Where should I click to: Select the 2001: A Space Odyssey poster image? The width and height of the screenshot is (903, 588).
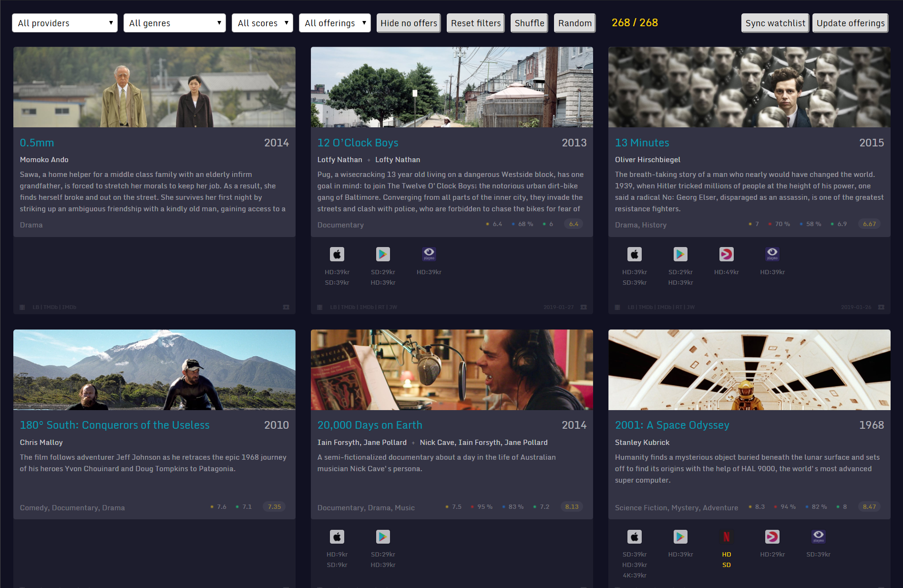(x=749, y=370)
